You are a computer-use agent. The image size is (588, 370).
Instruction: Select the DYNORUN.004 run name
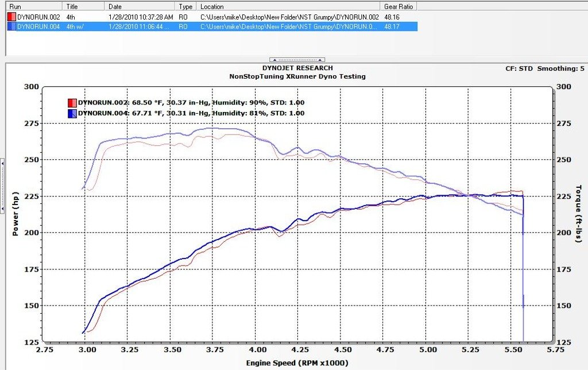[38, 26]
